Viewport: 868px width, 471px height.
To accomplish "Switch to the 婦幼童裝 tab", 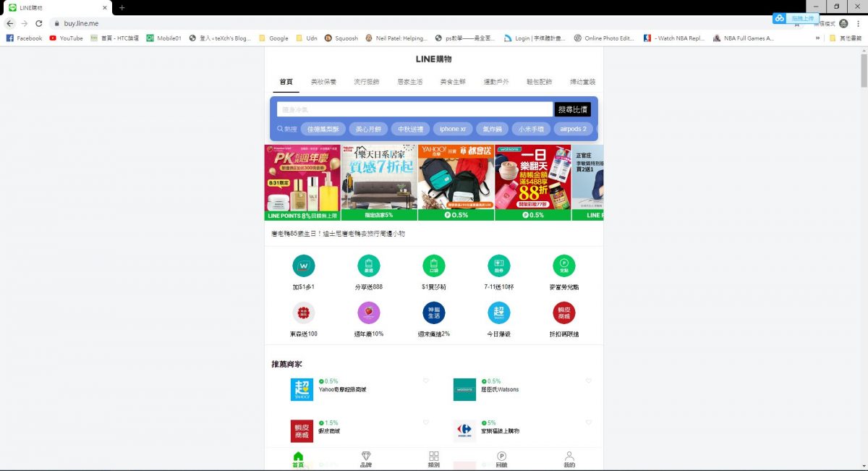I will coord(583,82).
